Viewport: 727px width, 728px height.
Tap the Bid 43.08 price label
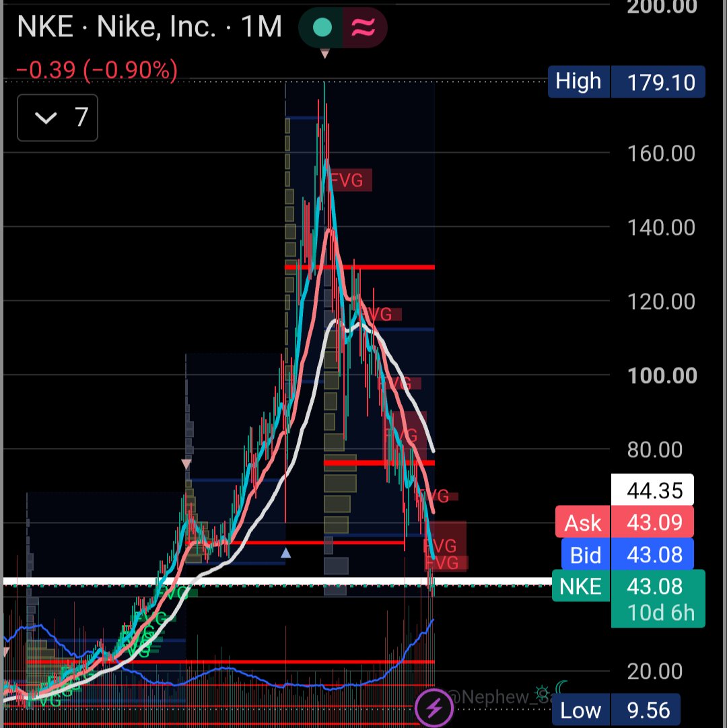pos(628,554)
